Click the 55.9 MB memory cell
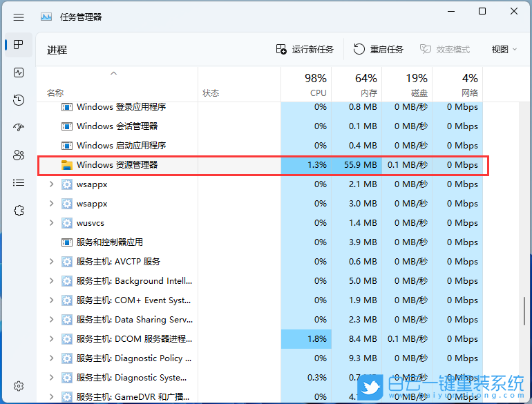Viewport: 532px width, 404px height. (x=357, y=165)
